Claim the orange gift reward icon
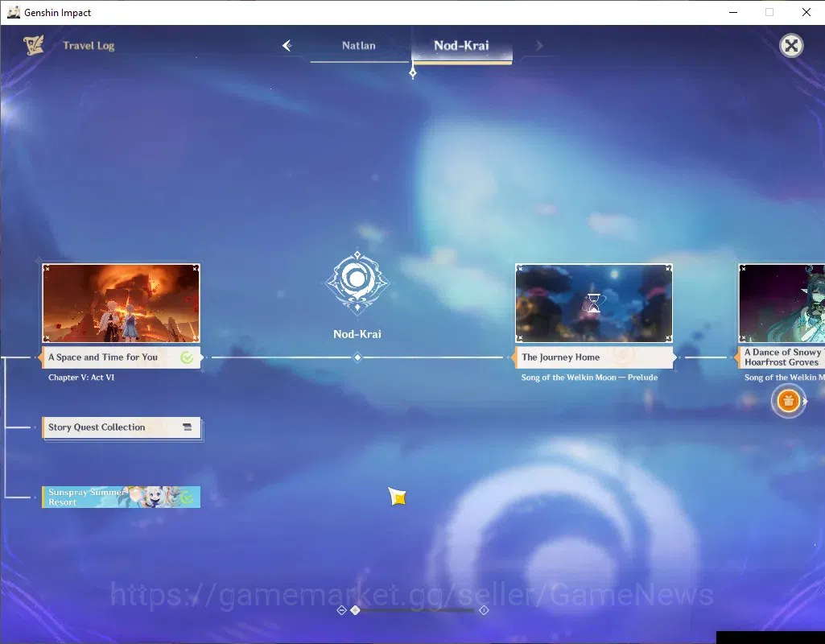The height and width of the screenshot is (644, 825). click(x=788, y=401)
